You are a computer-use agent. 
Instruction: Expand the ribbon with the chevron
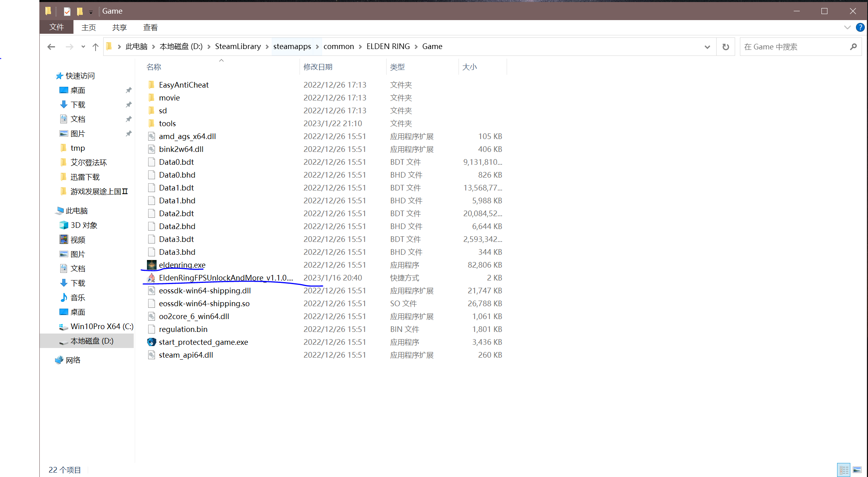pos(847,27)
